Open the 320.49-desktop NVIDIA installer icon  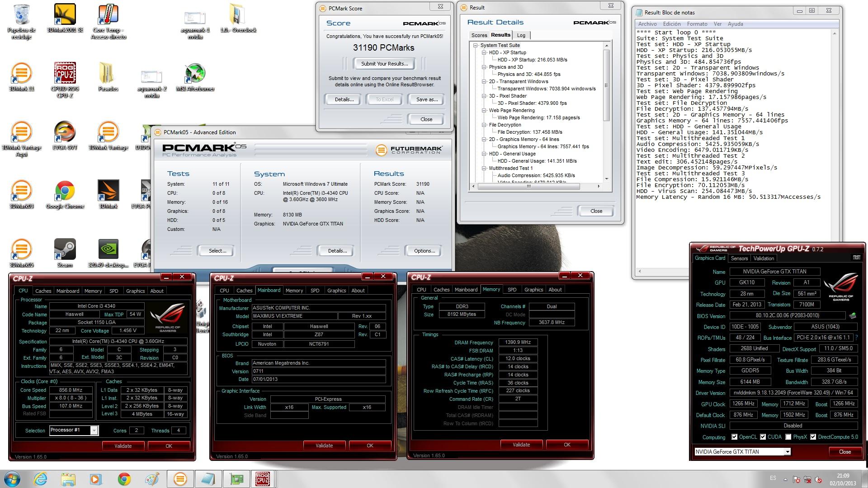pyautogui.click(x=108, y=253)
